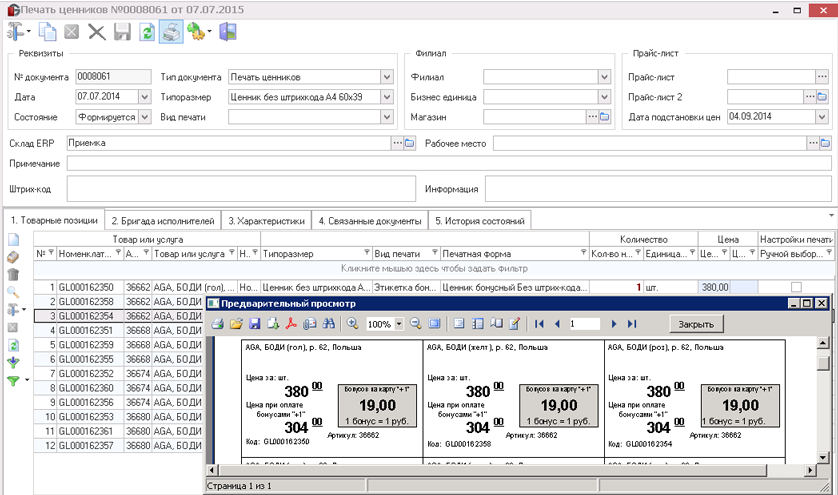Click the edit page pencil icon in preview

[x=515, y=324]
